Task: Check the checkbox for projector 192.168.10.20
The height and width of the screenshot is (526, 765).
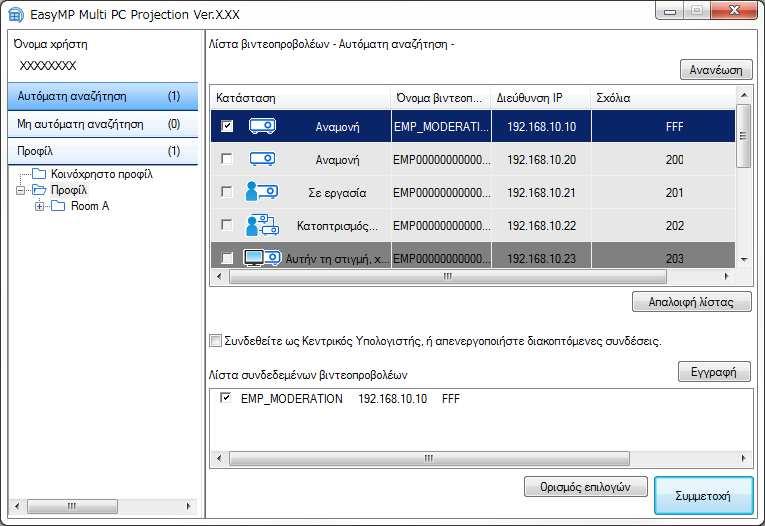Action: tap(227, 159)
